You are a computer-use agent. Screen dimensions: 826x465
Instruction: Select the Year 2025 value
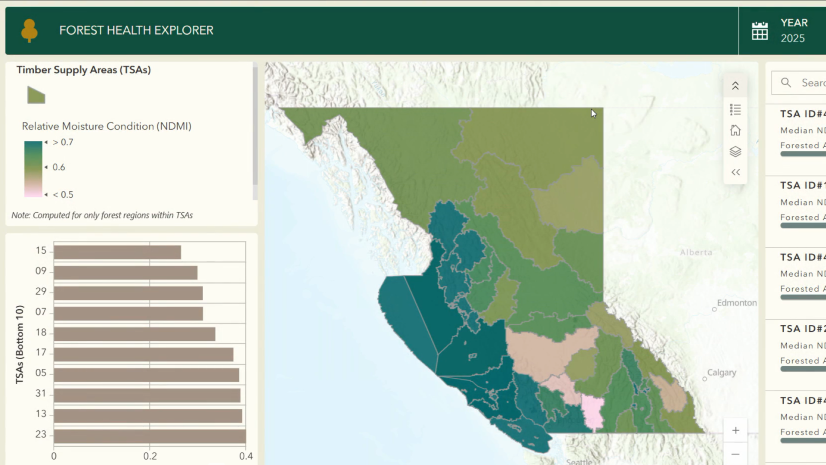pos(792,38)
